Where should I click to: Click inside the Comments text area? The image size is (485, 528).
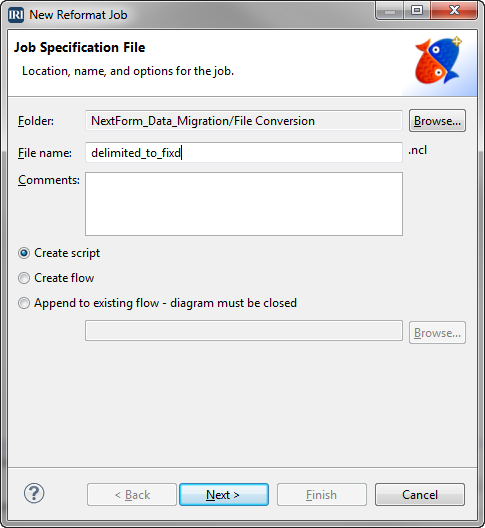click(x=244, y=204)
